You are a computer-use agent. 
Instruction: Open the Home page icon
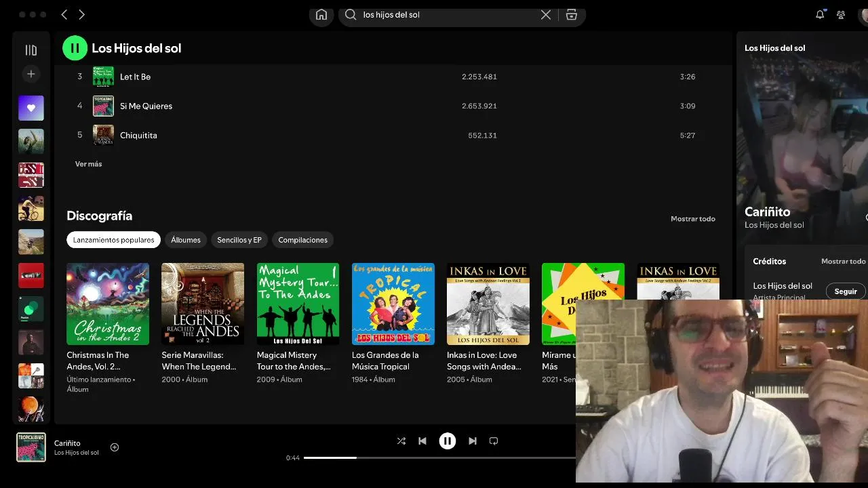click(x=321, y=15)
